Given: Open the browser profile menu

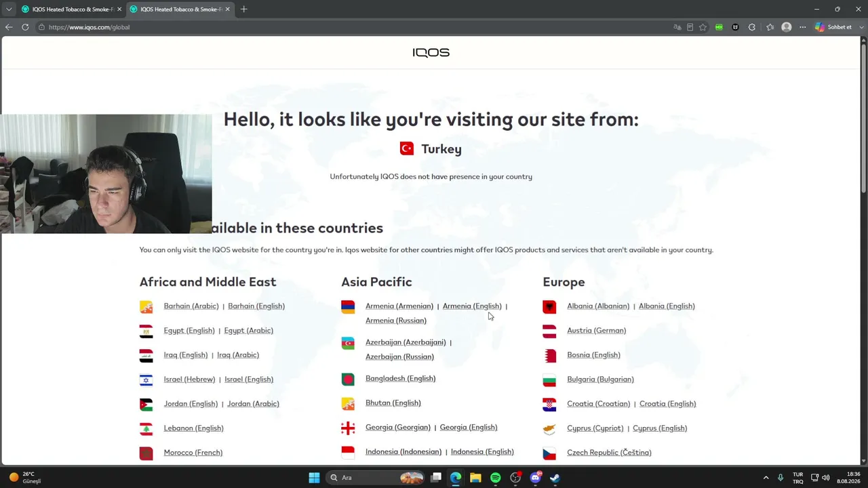Looking at the screenshot, I should coord(787,27).
